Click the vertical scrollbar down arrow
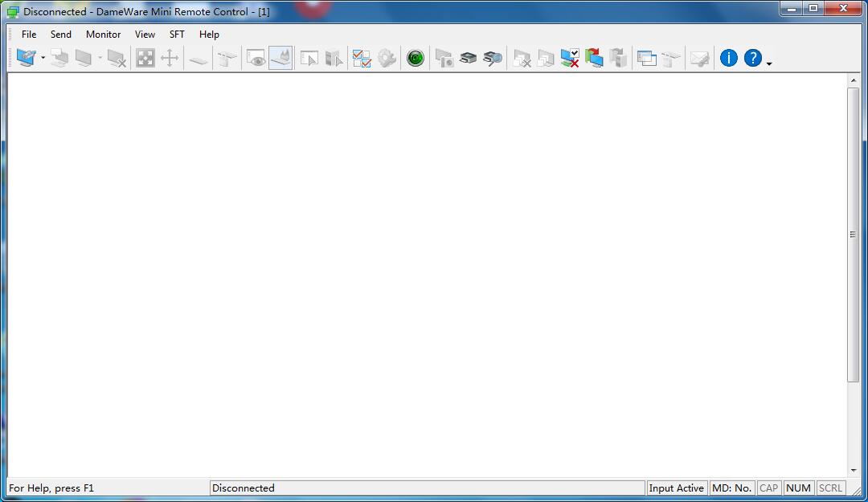Screen dimensions: 868x502 [853, 471]
